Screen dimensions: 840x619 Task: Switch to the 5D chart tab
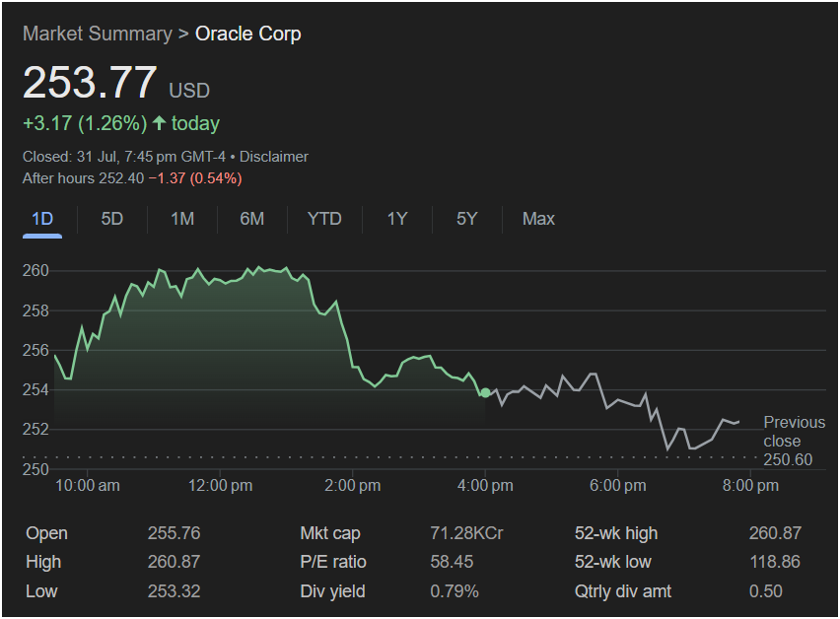pyautogui.click(x=112, y=219)
